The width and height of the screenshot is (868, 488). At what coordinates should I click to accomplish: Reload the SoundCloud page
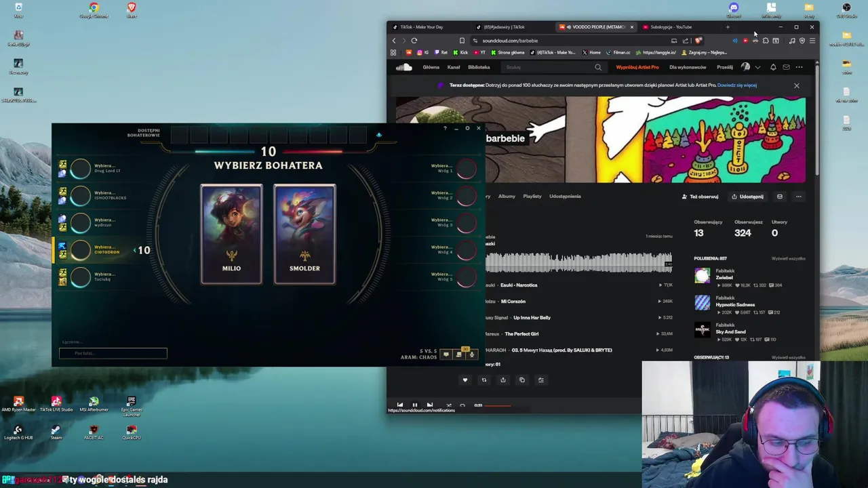coord(414,41)
